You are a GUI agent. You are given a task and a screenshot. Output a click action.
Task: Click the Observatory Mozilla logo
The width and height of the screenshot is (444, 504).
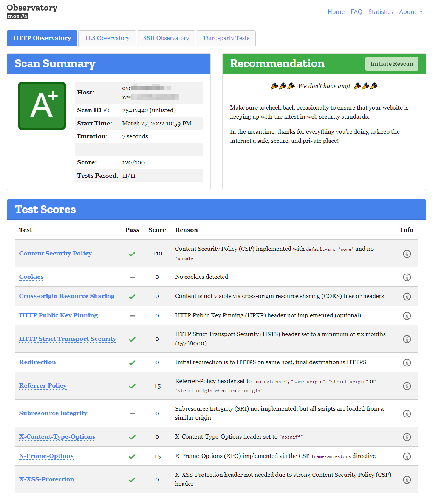pyautogui.click(x=32, y=11)
